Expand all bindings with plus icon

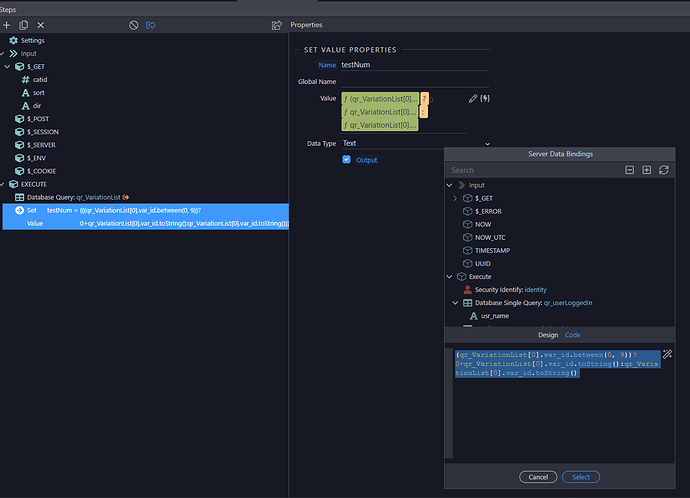click(x=646, y=170)
